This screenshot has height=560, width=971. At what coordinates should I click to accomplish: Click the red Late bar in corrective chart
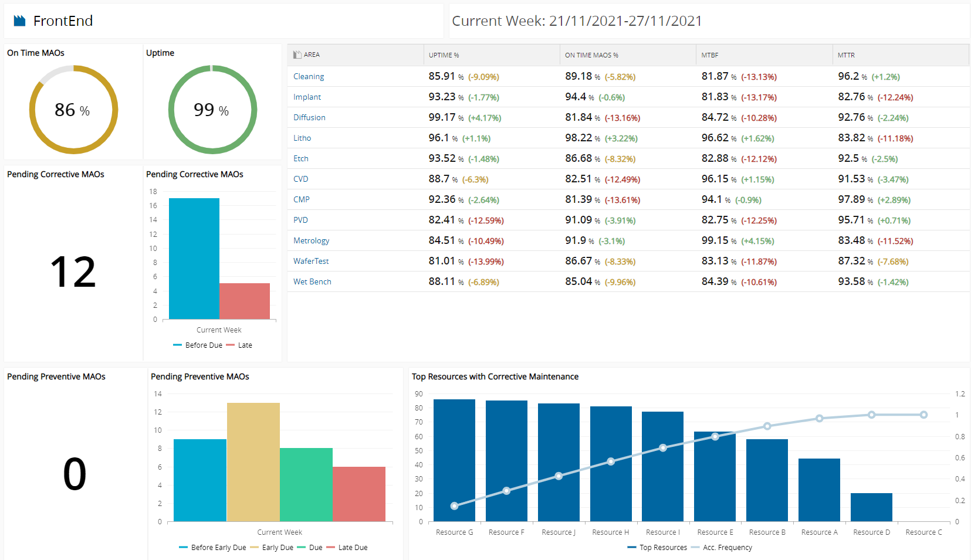tap(245, 301)
